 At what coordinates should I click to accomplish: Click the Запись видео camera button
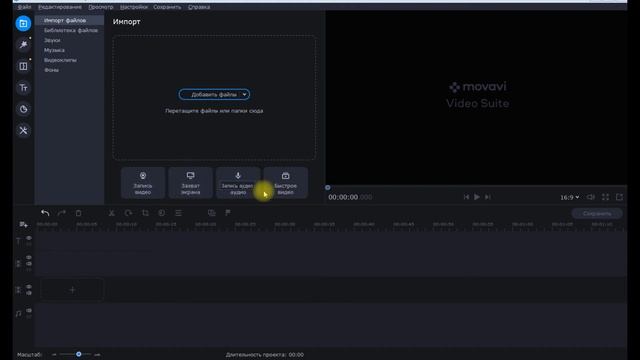click(x=143, y=183)
